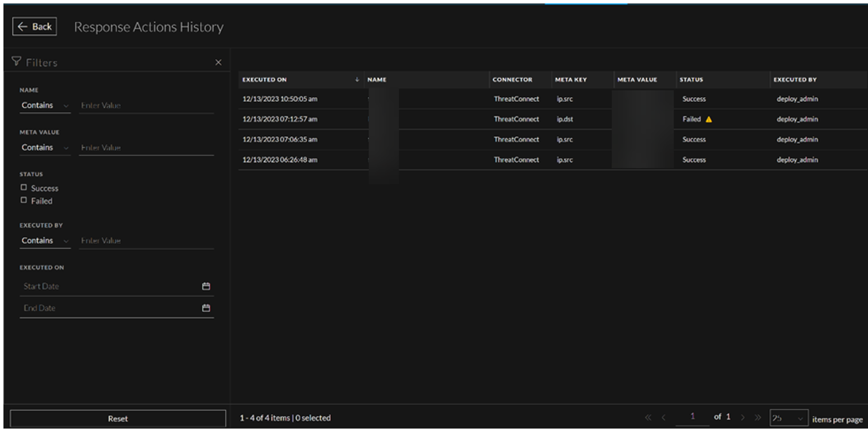Click the Failed warning triangle icon
The width and height of the screenshot is (868, 432).
709,119
